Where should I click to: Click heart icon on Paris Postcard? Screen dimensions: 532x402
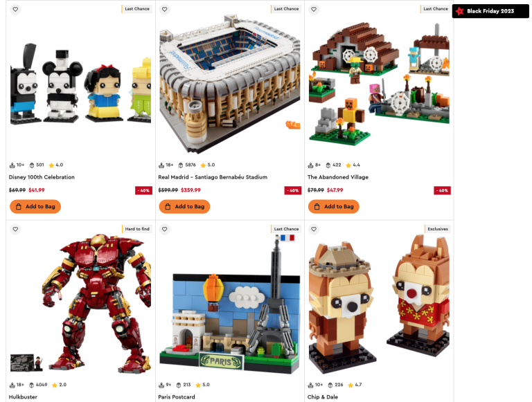click(165, 229)
